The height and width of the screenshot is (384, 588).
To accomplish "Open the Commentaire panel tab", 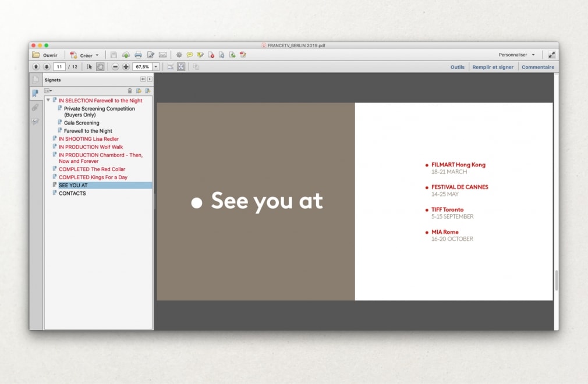I will (x=537, y=67).
